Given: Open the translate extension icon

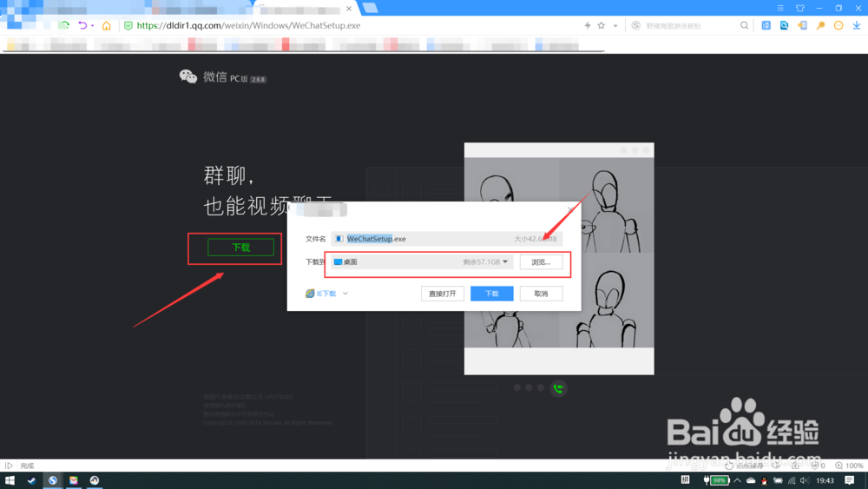Looking at the screenshot, I should pos(766,25).
